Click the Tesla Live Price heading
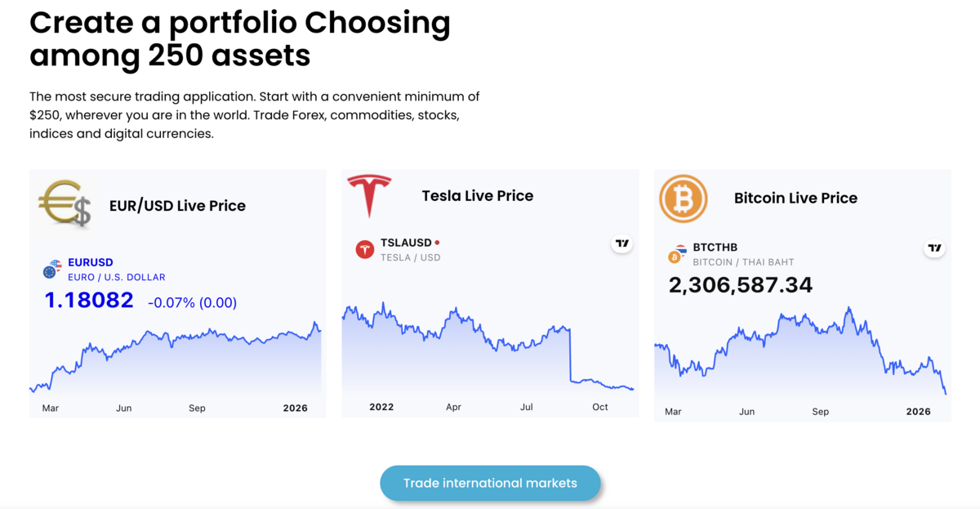 point(477,196)
